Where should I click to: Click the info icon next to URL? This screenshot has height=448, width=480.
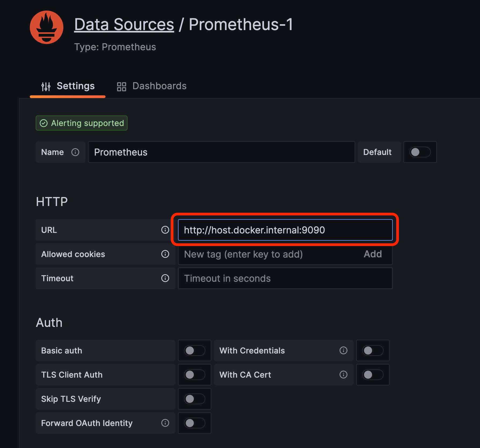tap(165, 230)
